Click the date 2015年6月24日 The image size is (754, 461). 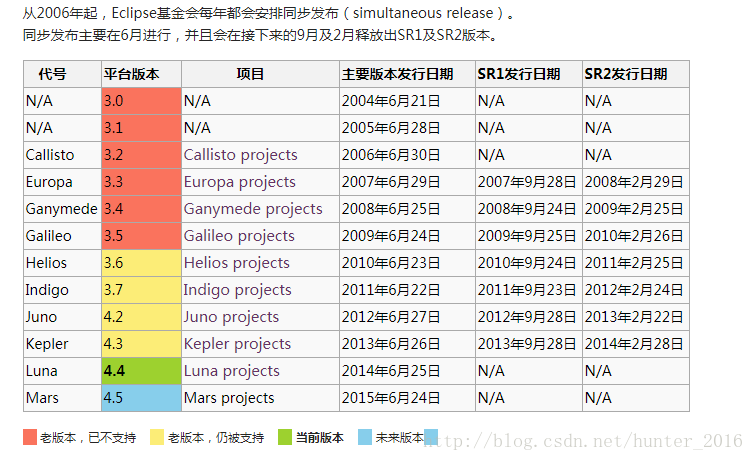(391, 398)
